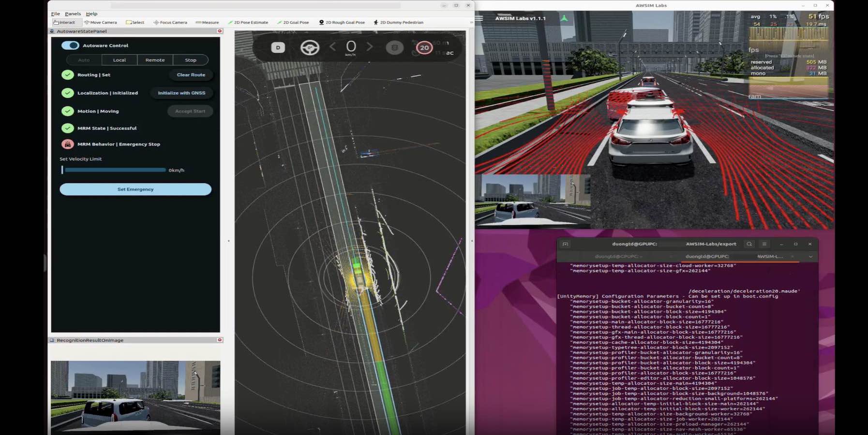Click the D gear indicator in overlay
The height and width of the screenshot is (435, 868).
tap(278, 47)
